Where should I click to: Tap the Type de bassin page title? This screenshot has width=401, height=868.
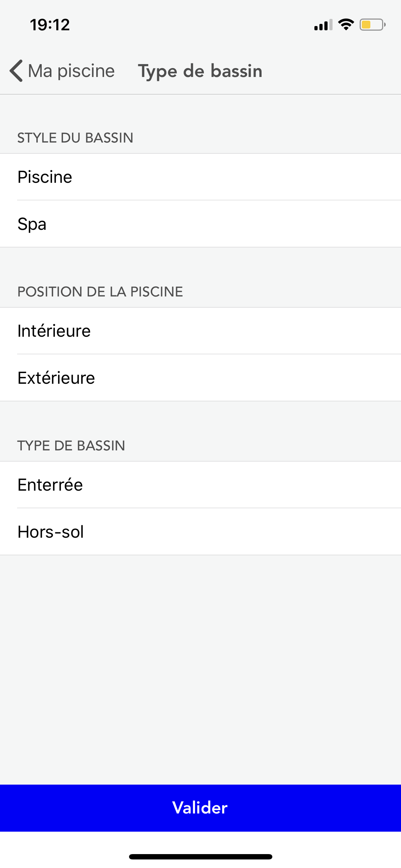pyautogui.click(x=200, y=71)
